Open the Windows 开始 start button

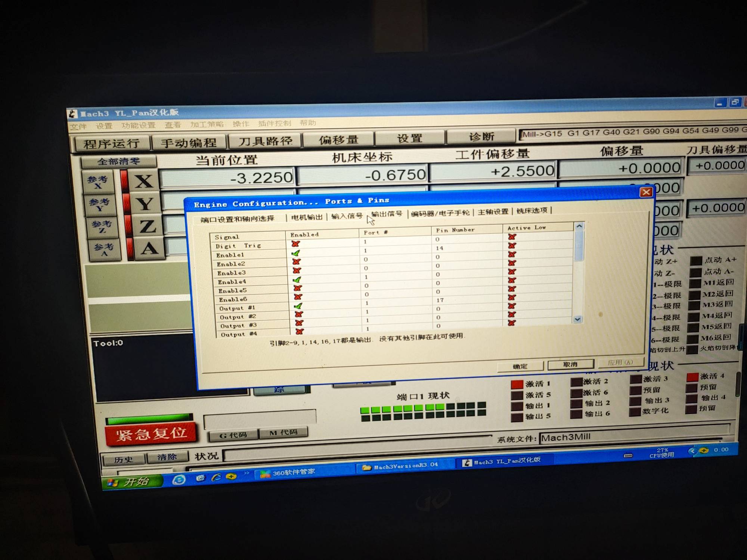(x=132, y=482)
